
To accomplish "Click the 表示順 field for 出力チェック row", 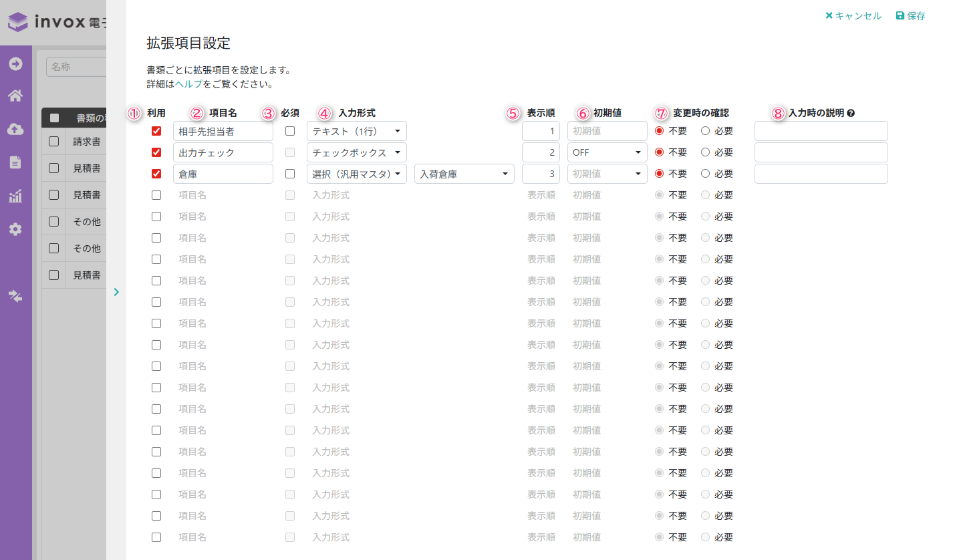I will click(540, 152).
